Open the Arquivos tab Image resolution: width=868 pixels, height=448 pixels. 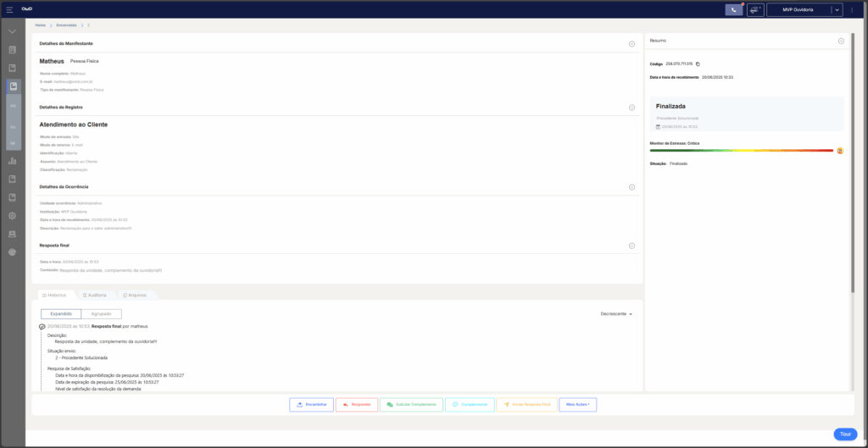(x=135, y=295)
